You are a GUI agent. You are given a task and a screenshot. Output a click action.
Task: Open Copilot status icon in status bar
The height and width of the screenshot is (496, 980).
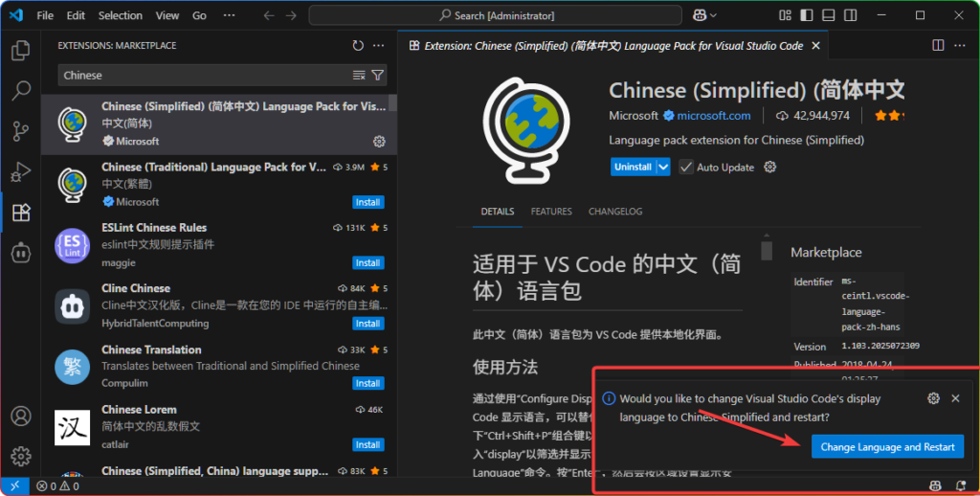[935, 486]
